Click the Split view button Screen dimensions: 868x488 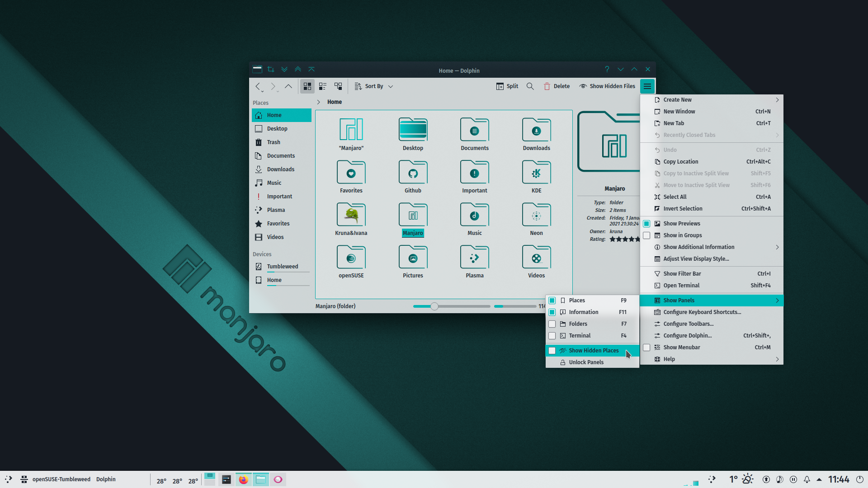coord(507,86)
